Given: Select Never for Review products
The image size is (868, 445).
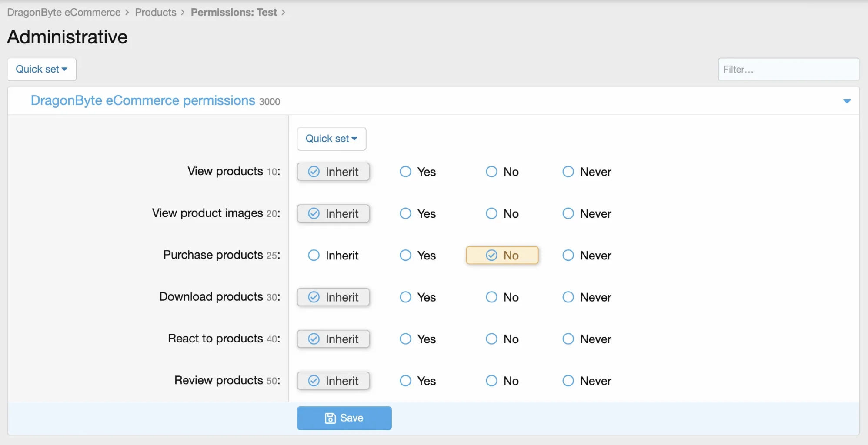Looking at the screenshot, I should 587,381.
